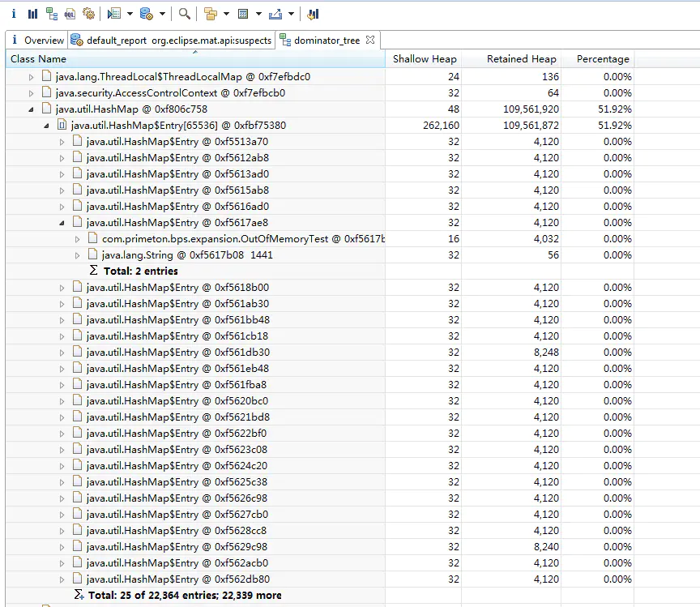Open the Query Browser dropdown arrow

161,13
